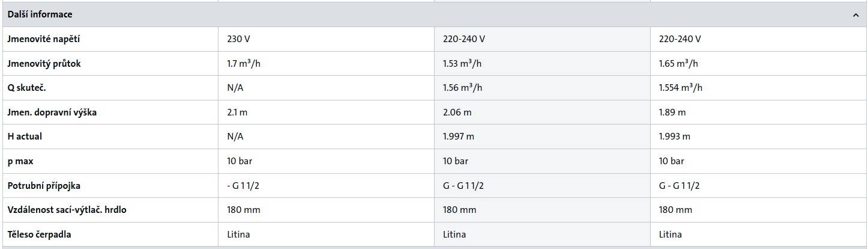Viewport: 868px width, 249px height.
Task: Click the Jmen. dopravní výška label
Action: coord(52,112)
